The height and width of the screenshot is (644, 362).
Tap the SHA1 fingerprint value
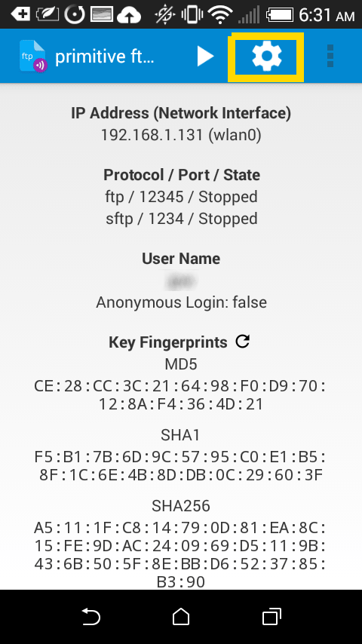pyautogui.click(x=180, y=466)
